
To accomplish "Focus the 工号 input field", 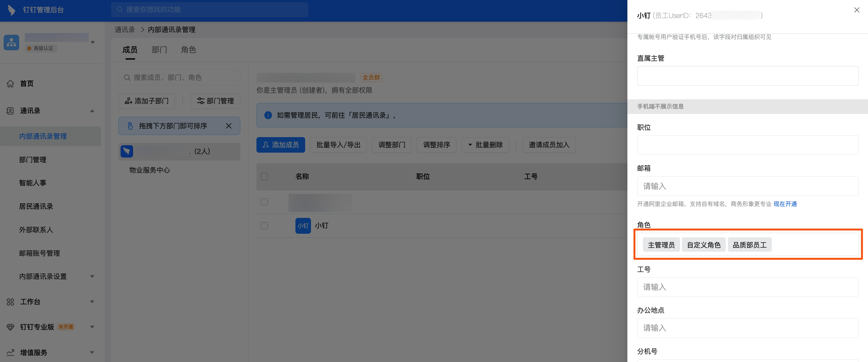I will pyautogui.click(x=747, y=287).
